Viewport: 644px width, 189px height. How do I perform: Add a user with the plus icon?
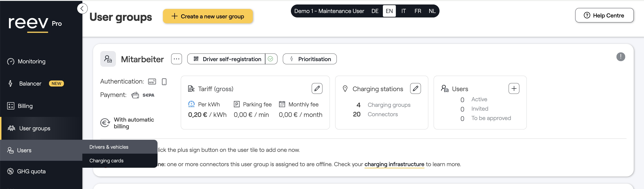(x=514, y=88)
